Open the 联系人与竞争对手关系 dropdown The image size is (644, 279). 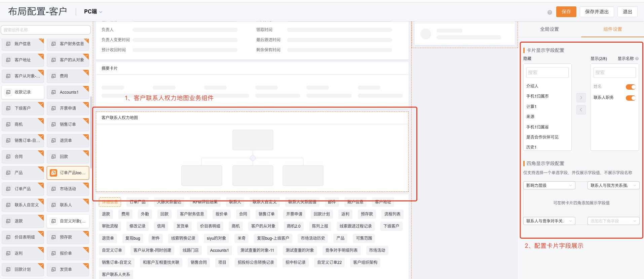pos(549,221)
